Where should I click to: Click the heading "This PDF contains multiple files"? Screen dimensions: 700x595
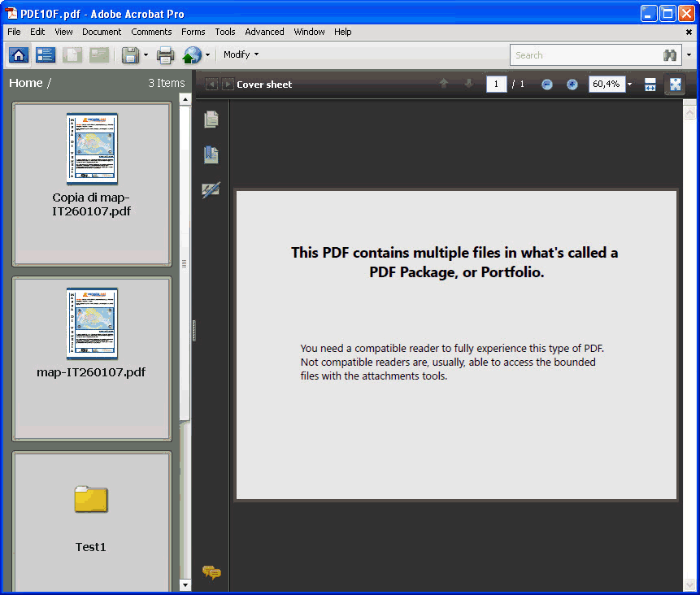(454, 262)
